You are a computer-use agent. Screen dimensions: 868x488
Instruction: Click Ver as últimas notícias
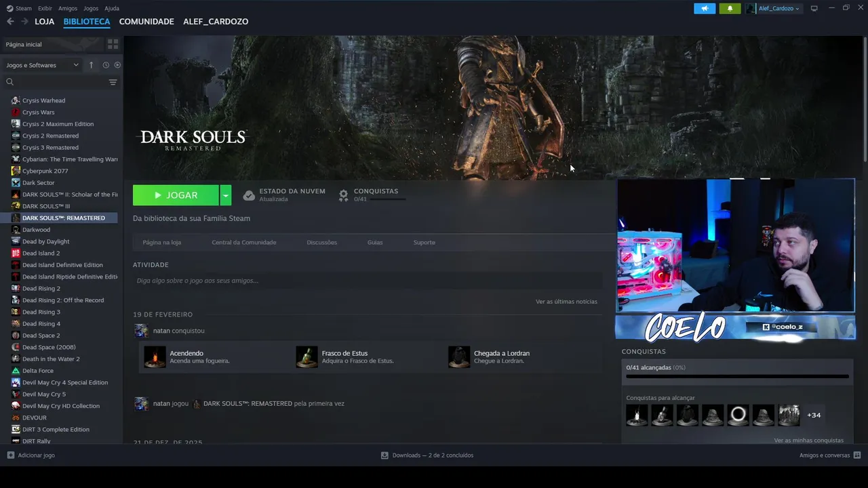pos(566,302)
